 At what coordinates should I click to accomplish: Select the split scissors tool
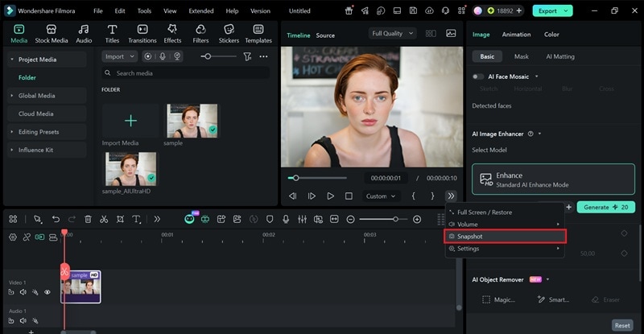tap(104, 220)
